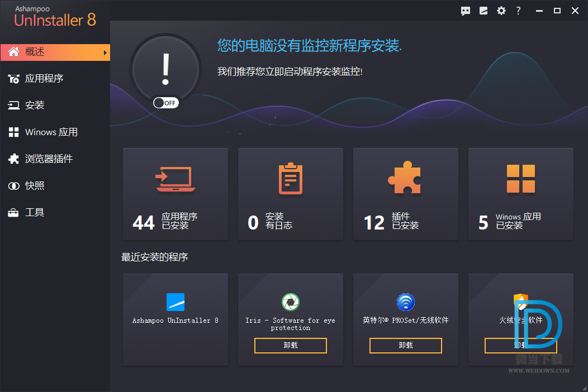Click Ashampoo UnInstaller 8 program name text

coord(176,321)
